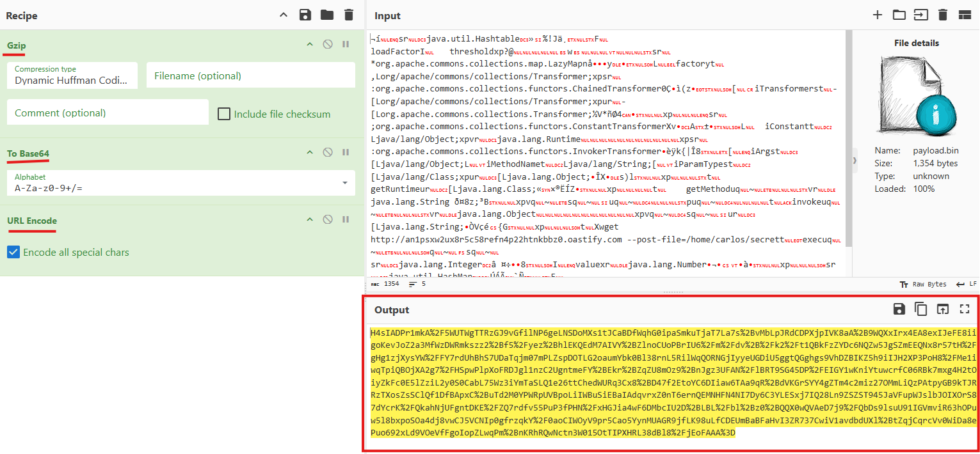Click the payload file thumbnail
Image resolution: width=980 pixels, height=454 pixels.
tap(917, 96)
